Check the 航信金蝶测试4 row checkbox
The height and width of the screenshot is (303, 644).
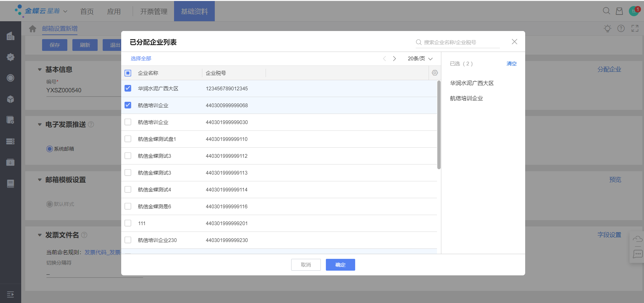coord(128,189)
